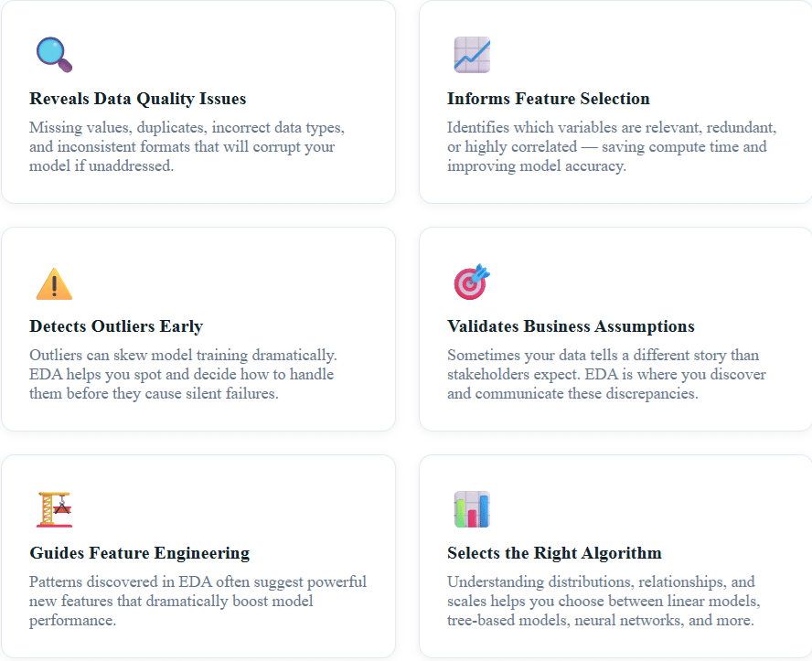Click the paragraph about outliers skewing model training
Screen dimensions: 812x661
183,374
